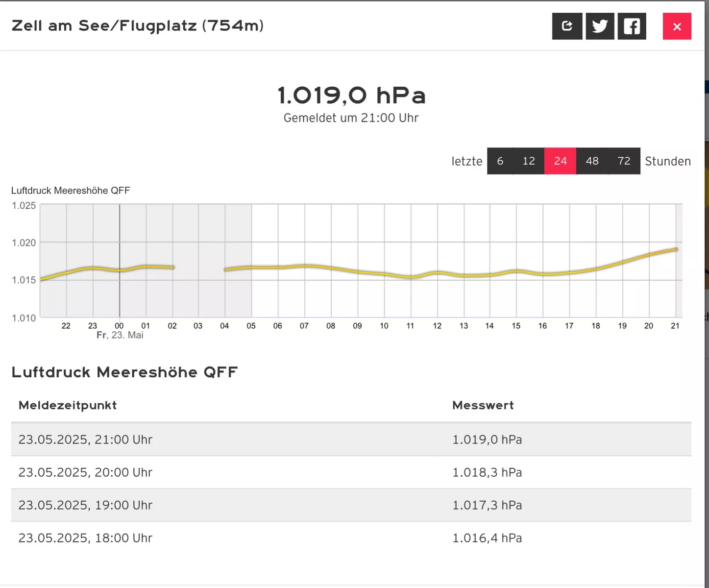
Task: Switch chart to last 48 hours
Action: 592,161
